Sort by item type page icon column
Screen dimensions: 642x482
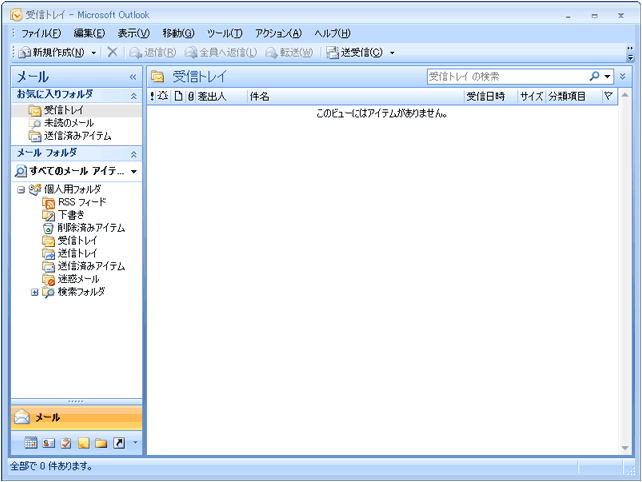[x=178, y=97]
